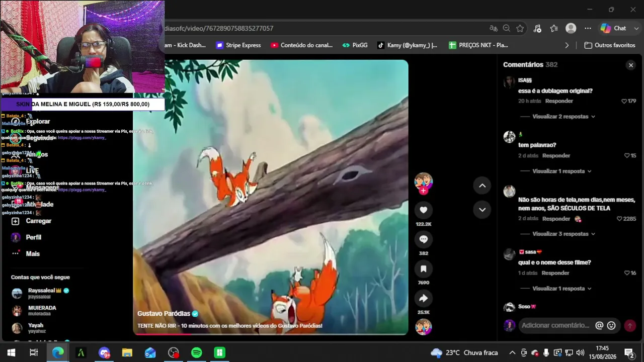This screenshot has height=362, width=644.
Task: Insert a mention with the @ icon
Action: pyautogui.click(x=599, y=325)
